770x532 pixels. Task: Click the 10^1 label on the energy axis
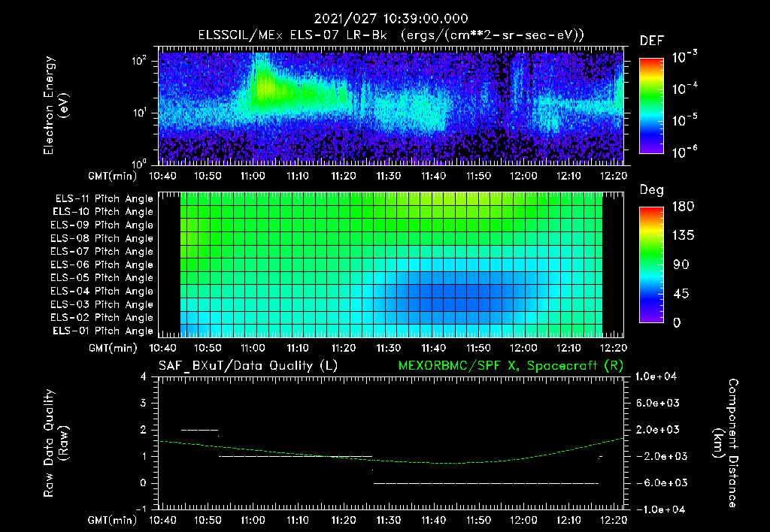(139, 113)
